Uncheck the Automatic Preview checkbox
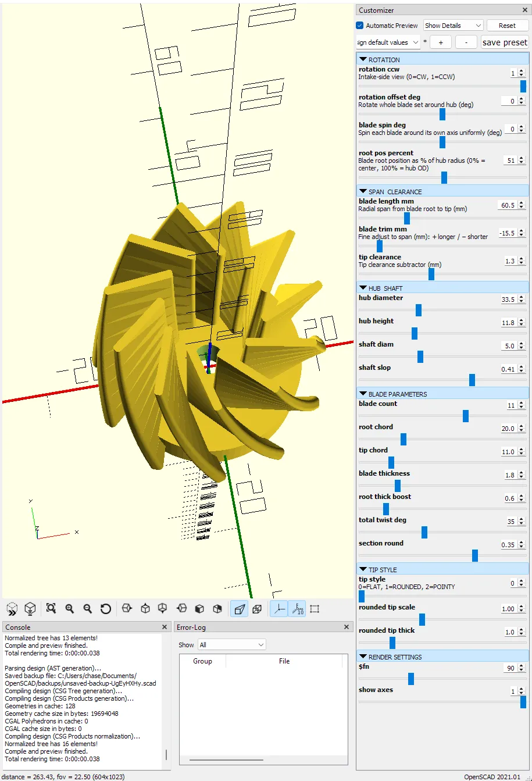 [360, 26]
